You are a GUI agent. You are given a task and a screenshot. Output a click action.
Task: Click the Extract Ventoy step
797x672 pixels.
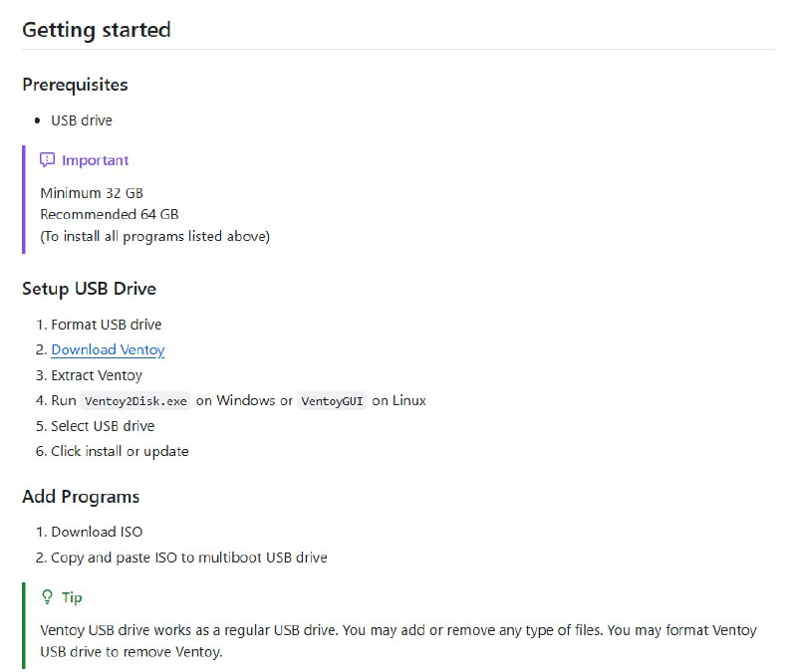pyautogui.click(x=97, y=375)
